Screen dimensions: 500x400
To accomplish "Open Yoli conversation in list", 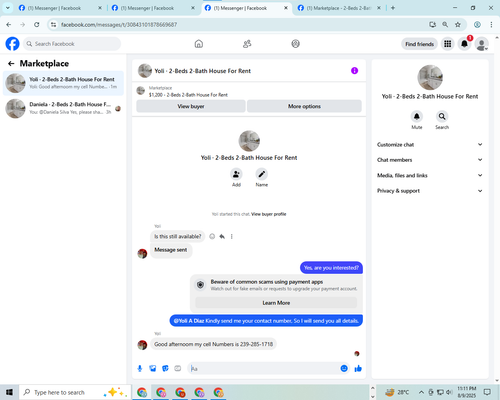I will pos(63,83).
